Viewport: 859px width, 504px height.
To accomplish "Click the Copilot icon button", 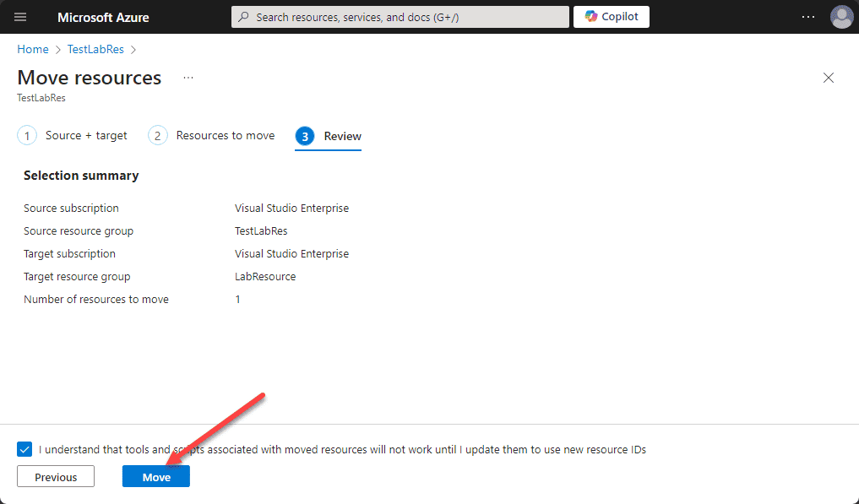I will 612,17.
